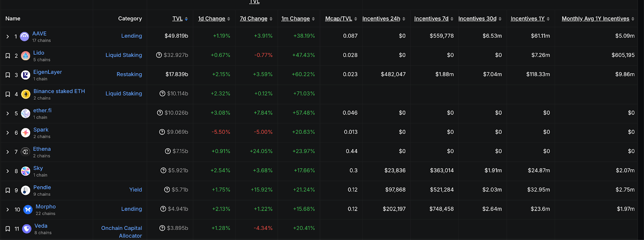This screenshot has height=240, width=644.
Task: Open the Binance staked ETH link
Action: pyautogui.click(x=59, y=91)
